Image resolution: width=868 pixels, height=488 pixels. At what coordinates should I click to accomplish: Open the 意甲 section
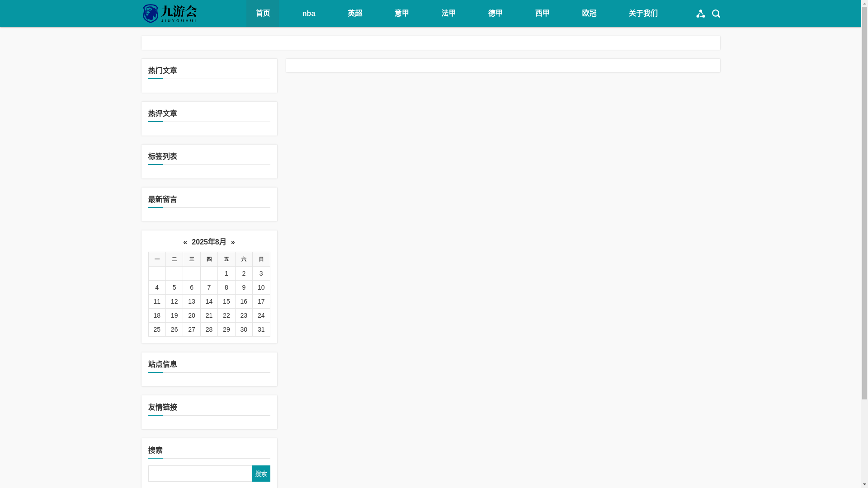[402, 14]
